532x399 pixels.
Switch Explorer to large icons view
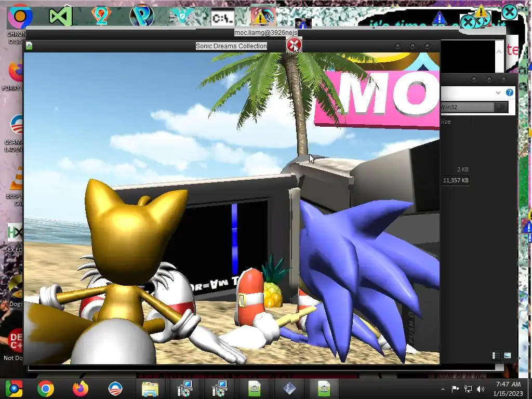click(x=508, y=355)
